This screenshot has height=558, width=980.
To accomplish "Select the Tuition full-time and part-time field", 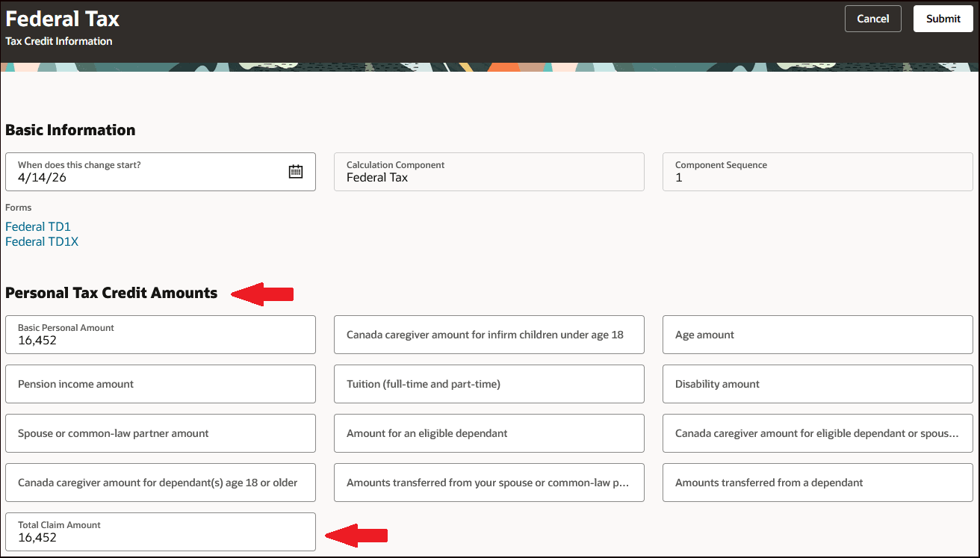I will coord(489,384).
